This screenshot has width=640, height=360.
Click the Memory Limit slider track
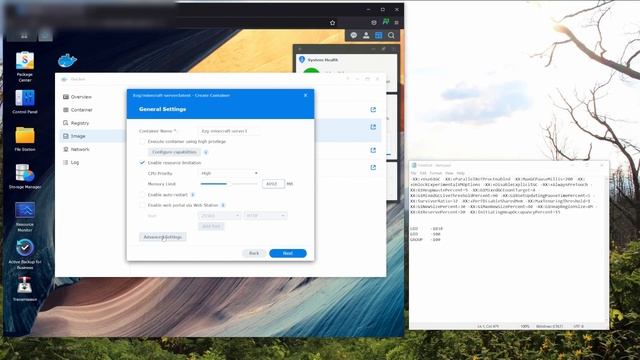tap(229, 184)
